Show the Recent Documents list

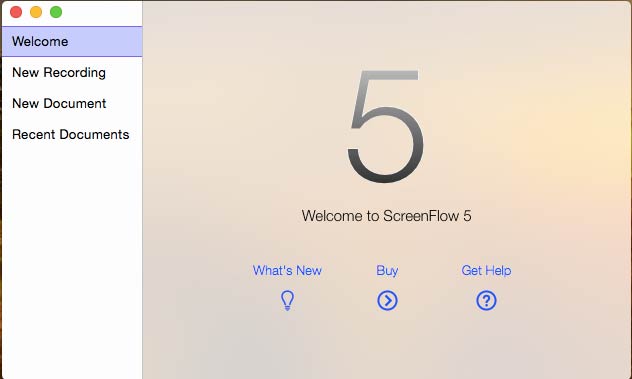point(72,134)
